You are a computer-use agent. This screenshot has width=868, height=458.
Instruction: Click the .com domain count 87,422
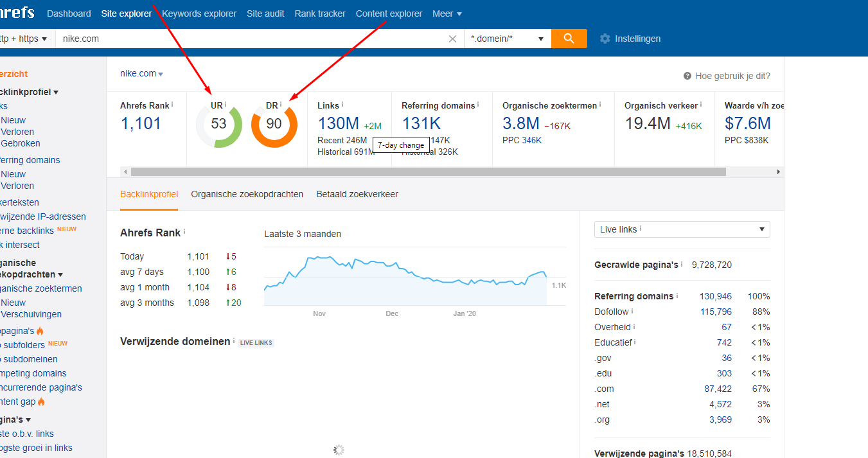click(x=718, y=389)
